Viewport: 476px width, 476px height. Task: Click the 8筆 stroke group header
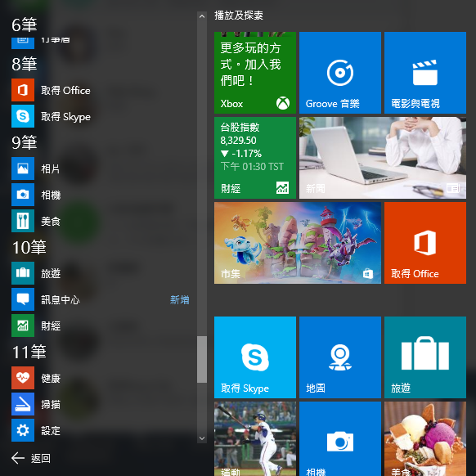tap(25, 64)
